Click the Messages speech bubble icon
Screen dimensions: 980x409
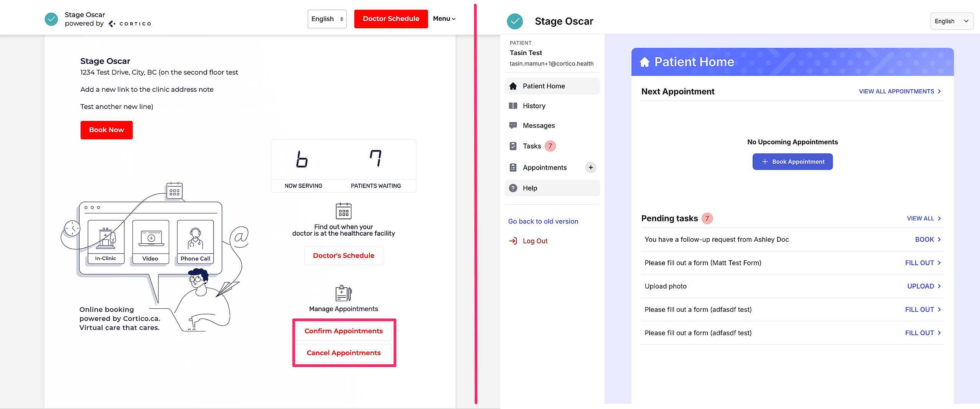513,125
